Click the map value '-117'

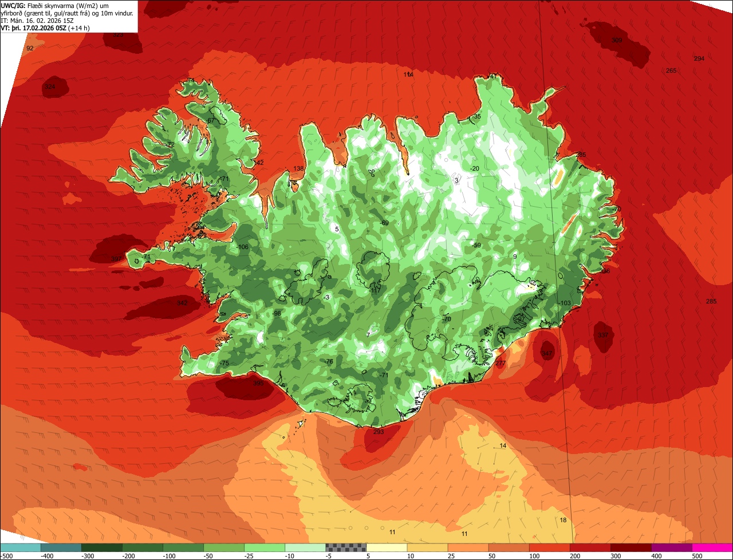coord(375,291)
